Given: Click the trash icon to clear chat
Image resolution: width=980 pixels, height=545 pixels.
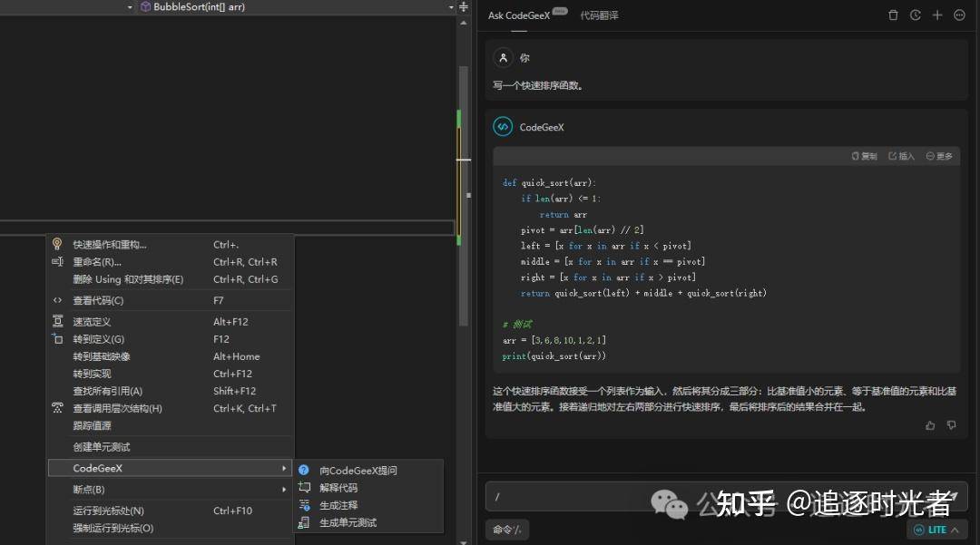Looking at the screenshot, I should coord(893,15).
